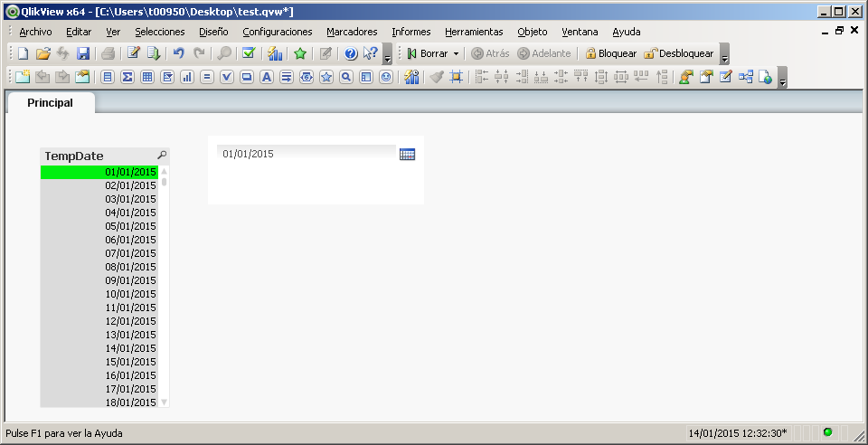Viewport: 868px width, 445px height.
Task: Click the Desbloquear unlock button
Action: point(679,53)
